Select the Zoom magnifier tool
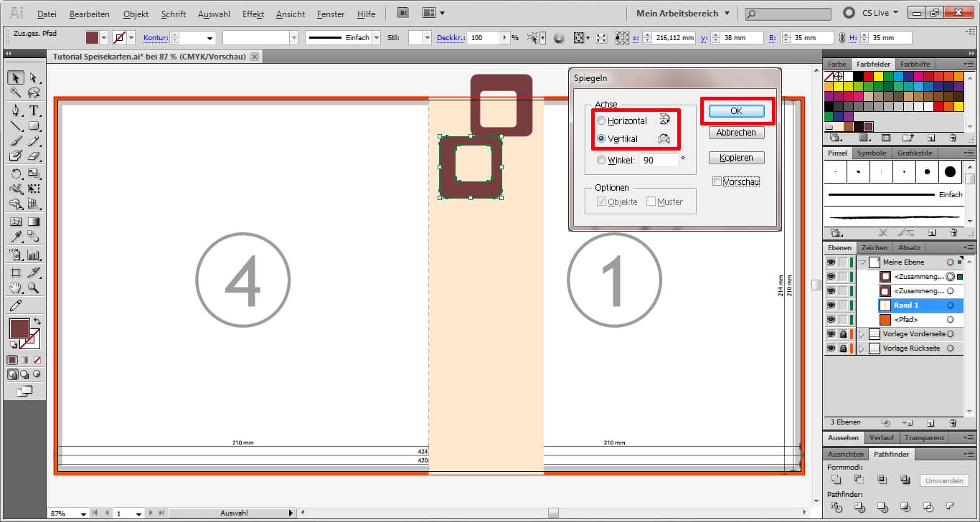 coord(34,288)
